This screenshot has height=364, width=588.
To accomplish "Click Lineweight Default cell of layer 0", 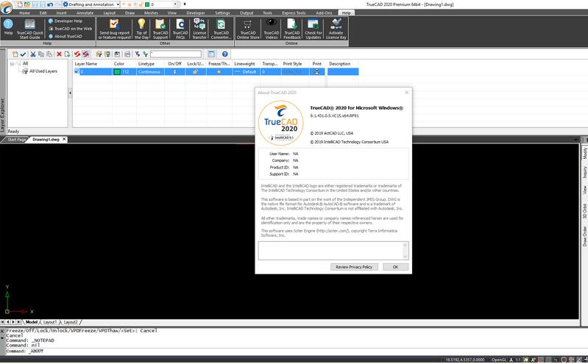I will pos(246,71).
